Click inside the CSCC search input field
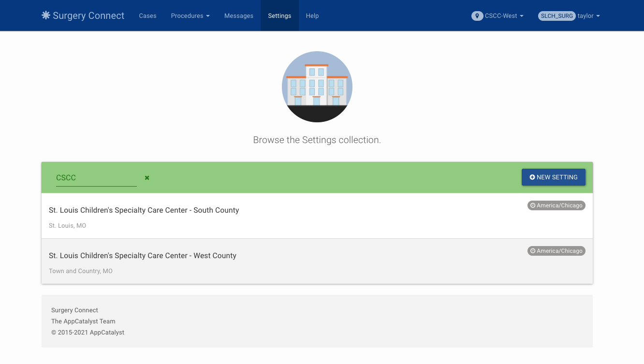 [x=96, y=177]
